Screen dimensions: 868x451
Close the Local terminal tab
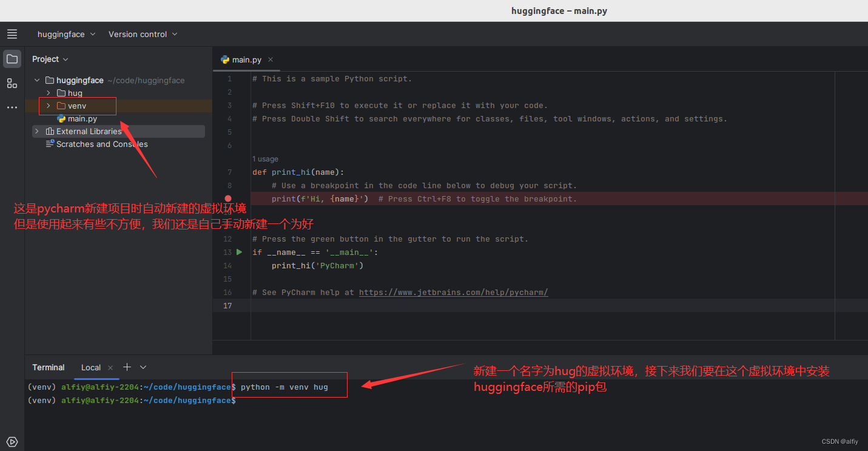point(110,367)
